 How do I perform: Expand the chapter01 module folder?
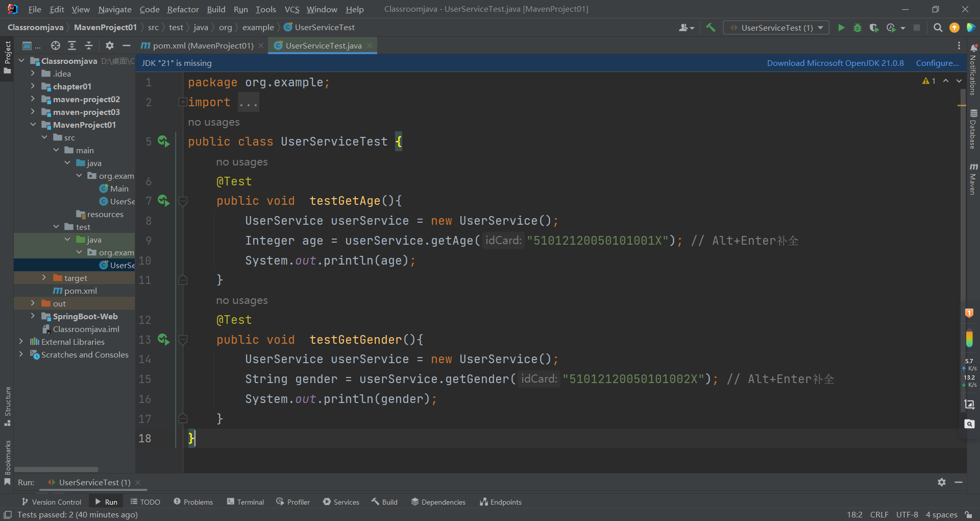point(33,86)
